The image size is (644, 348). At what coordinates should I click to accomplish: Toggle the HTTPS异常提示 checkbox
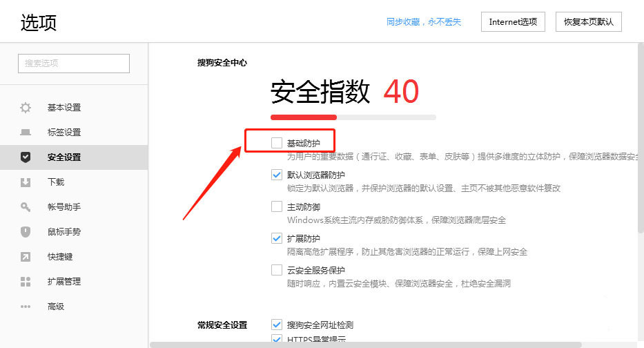click(277, 339)
